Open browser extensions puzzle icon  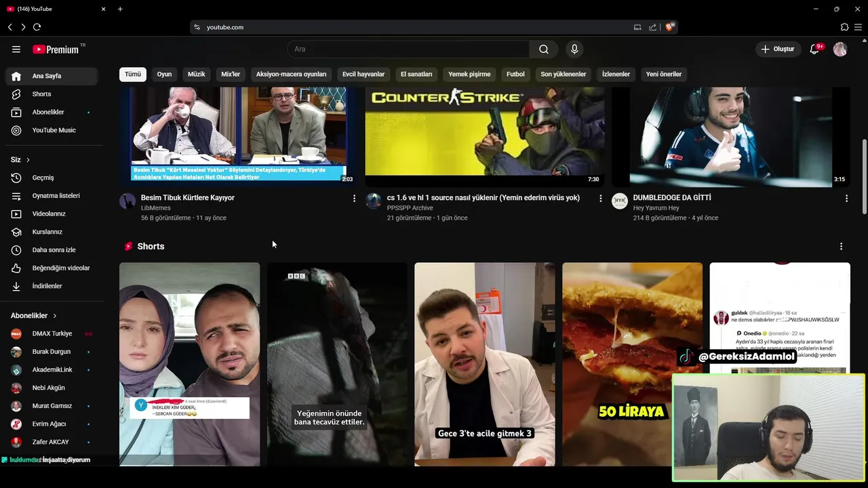tap(844, 27)
